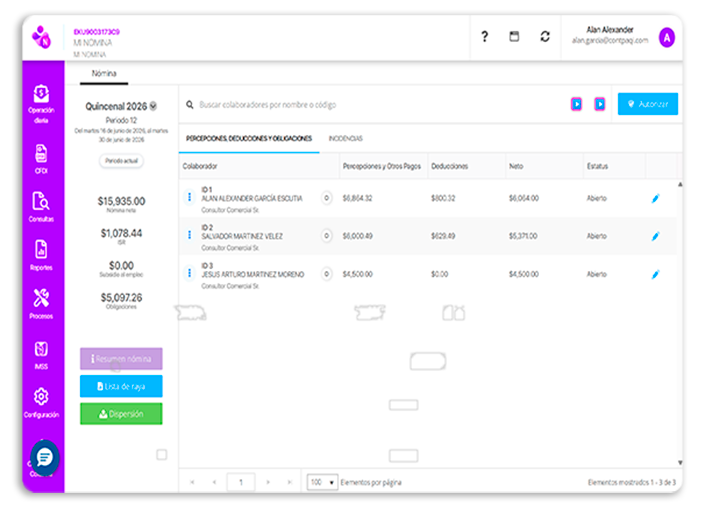
Task: Select the $15,935.00 Nómina neta total
Action: [121, 201]
